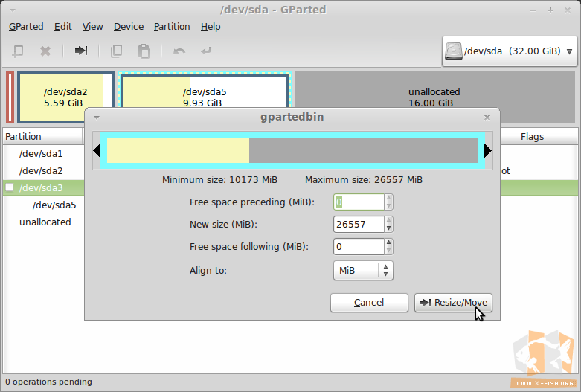Image resolution: width=581 pixels, height=392 pixels.
Task: Decrease Free space preceding with down arrow
Action: pyautogui.click(x=388, y=206)
